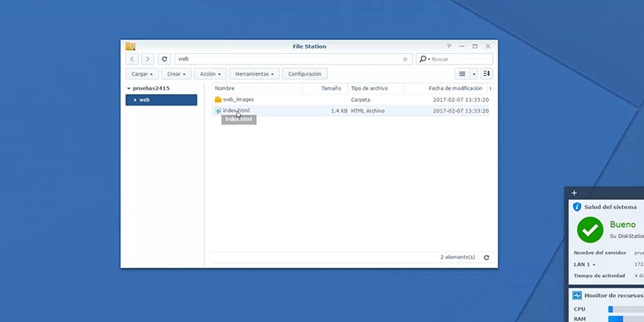The image size is (644, 322).
Task: Refresh the folder with the toolbar reload icon
Action: coord(164,59)
